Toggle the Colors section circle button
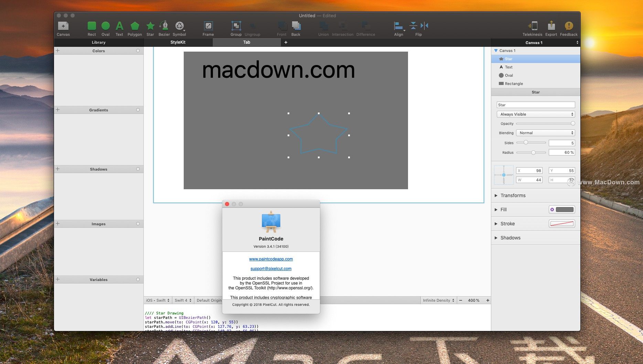The height and width of the screenshot is (364, 643). (x=138, y=51)
